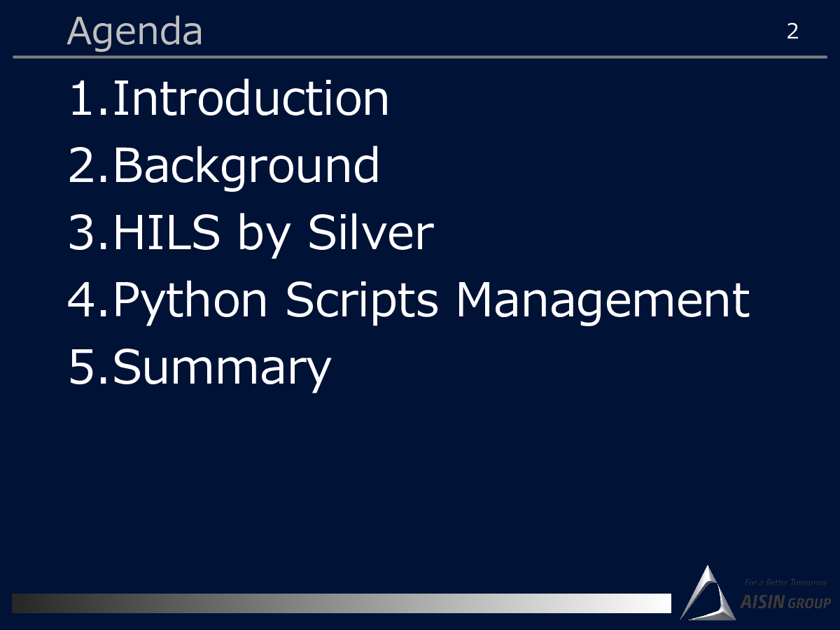Screen dimensions: 840x630
Task: Click the slide number 2
Action: click(792, 31)
